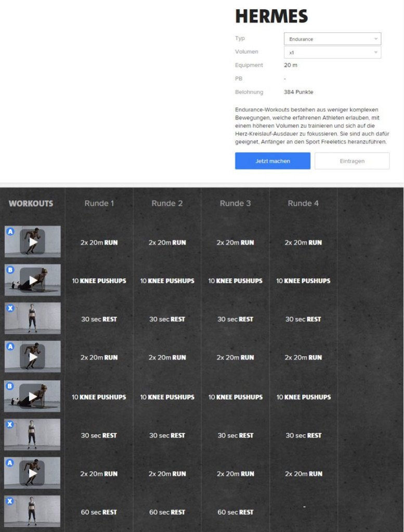
Task: Play the first KNEE PUSHUPS exercise video
Action: (33, 280)
